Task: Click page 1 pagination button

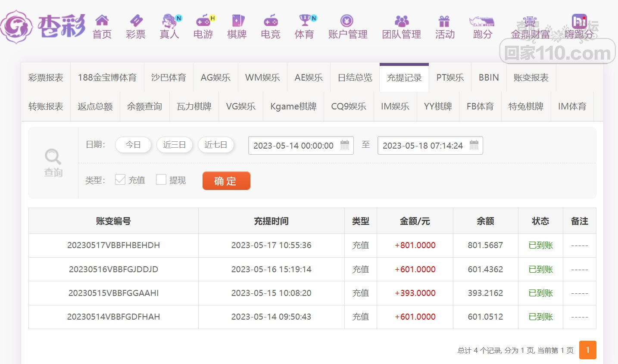Action: point(587,350)
